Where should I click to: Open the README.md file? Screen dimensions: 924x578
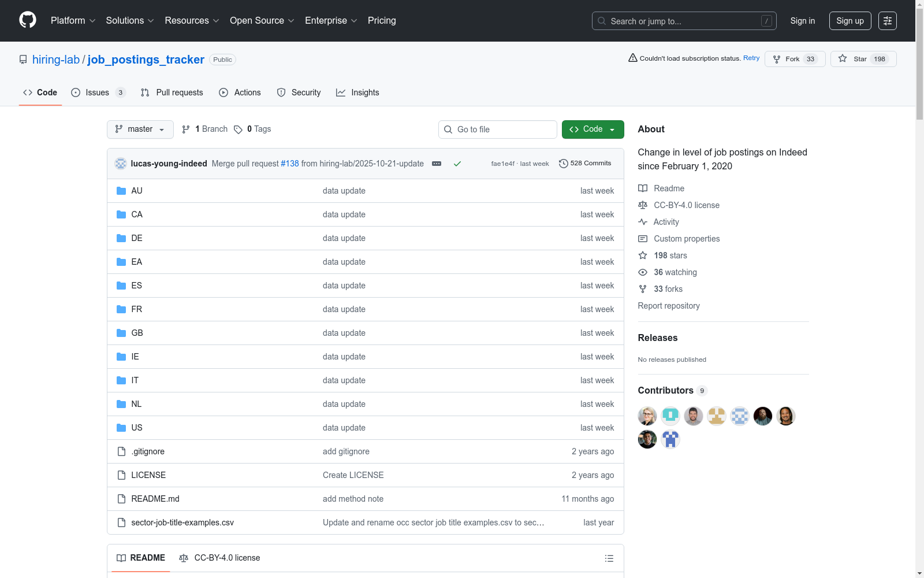click(155, 499)
